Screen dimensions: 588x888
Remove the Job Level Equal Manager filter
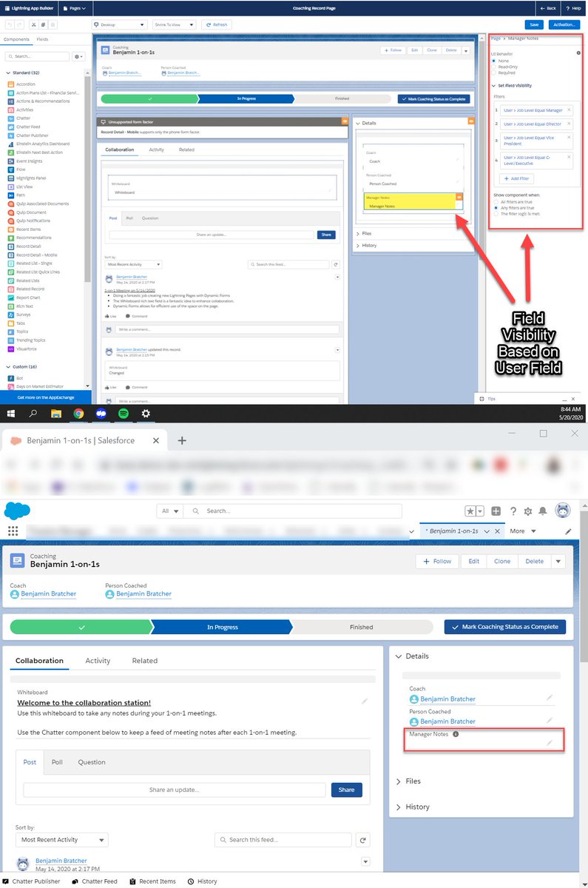click(569, 110)
